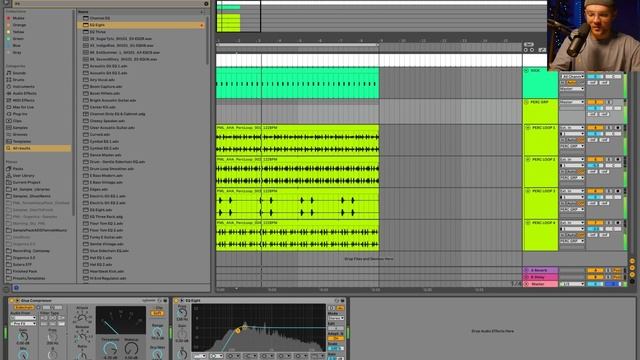Screen dimensions: 640x360
Task: Open the Plug-ins category
Action: click(x=20, y=114)
